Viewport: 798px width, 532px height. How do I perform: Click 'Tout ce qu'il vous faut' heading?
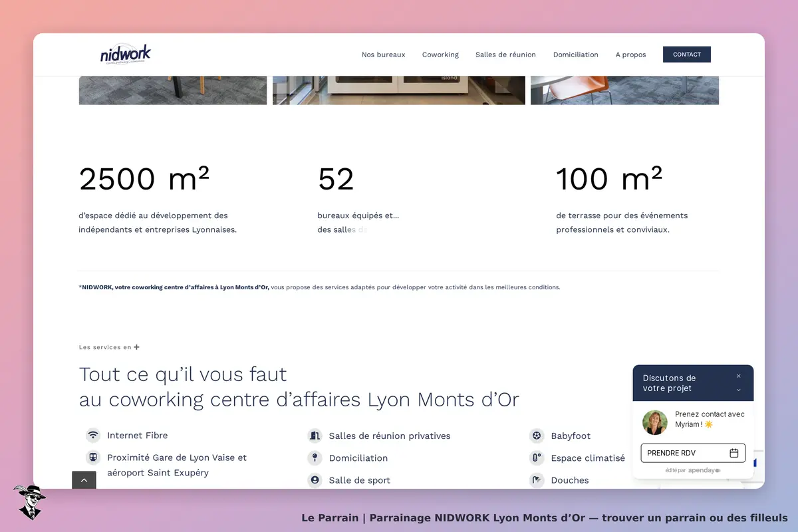coord(183,374)
